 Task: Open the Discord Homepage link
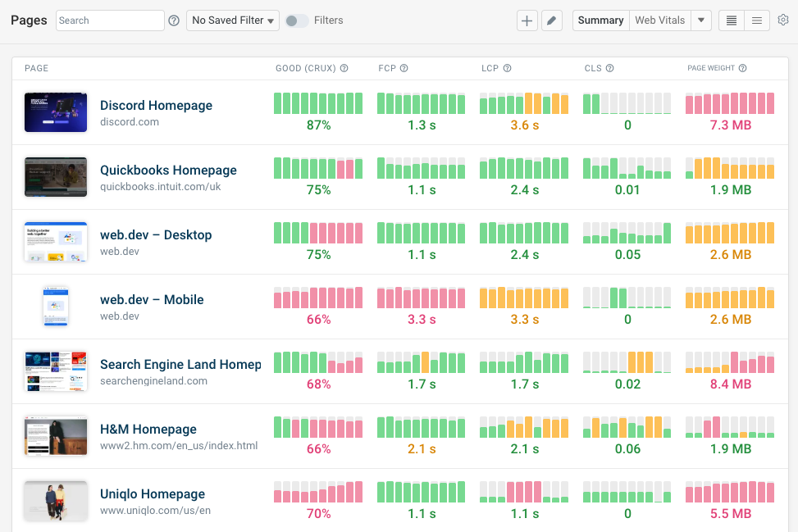pyautogui.click(x=156, y=105)
